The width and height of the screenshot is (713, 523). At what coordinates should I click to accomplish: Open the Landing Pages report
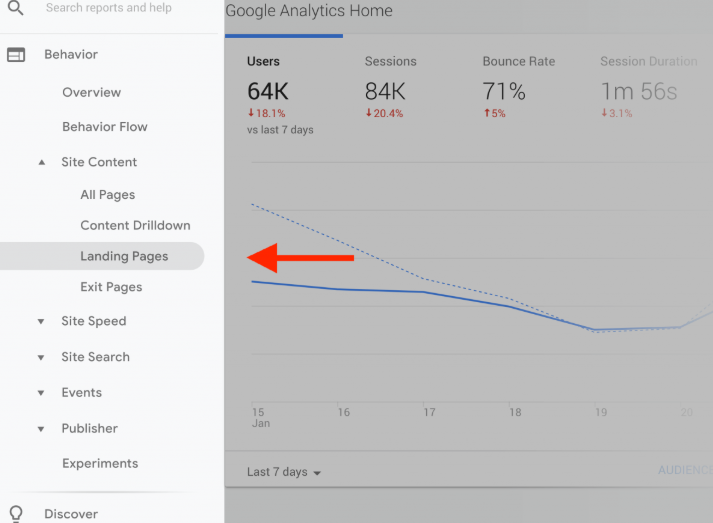point(102,256)
